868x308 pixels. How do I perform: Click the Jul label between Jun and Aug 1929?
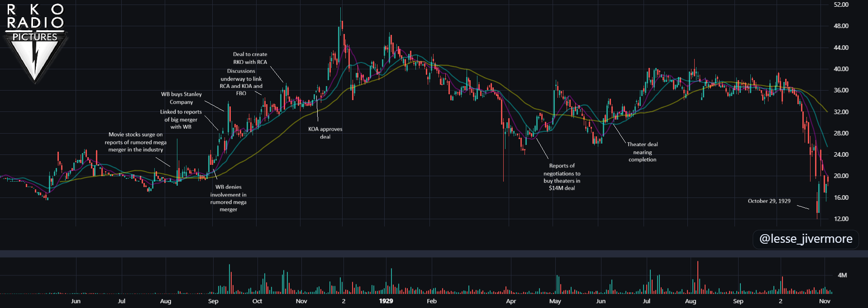click(x=646, y=301)
